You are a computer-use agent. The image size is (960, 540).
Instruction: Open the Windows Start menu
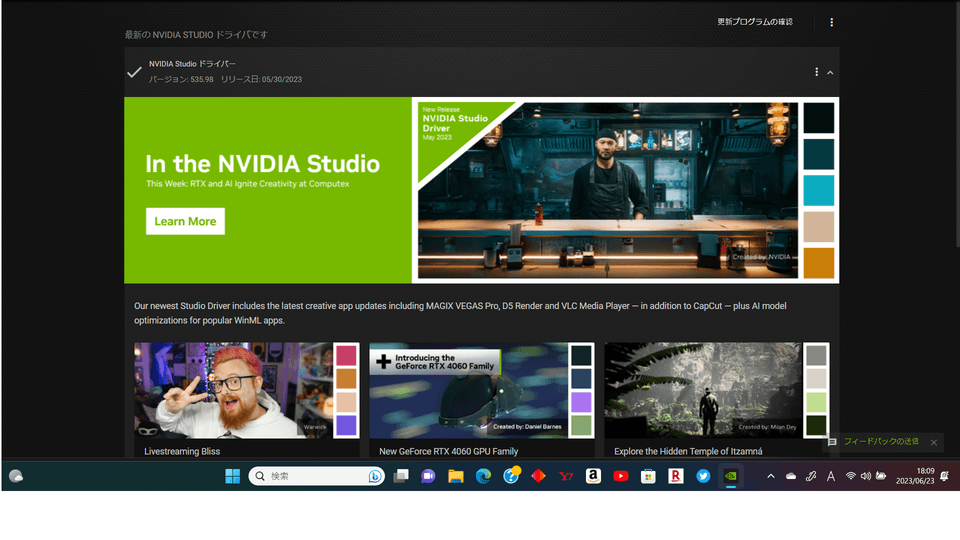pos(233,476)
